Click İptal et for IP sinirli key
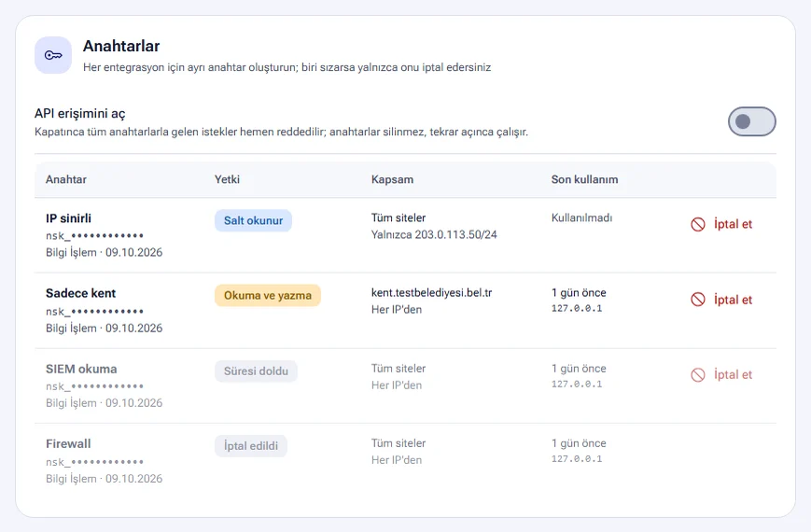 [721, 224]
